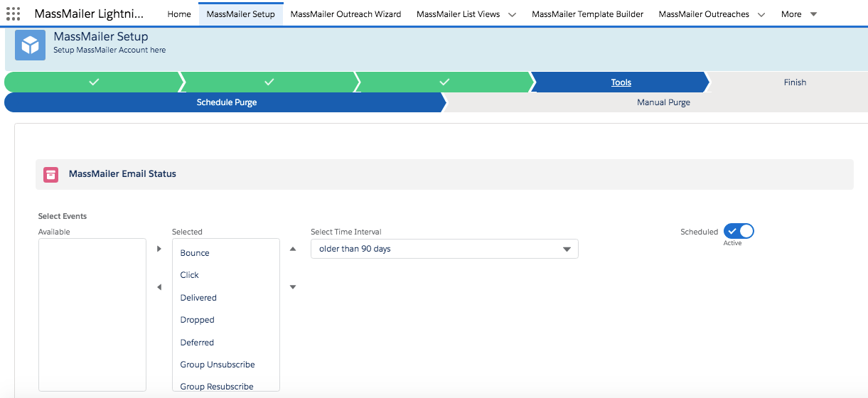Move selected event up with up arrow
Viewport: 868px width, 398px height.
pyautogui.click(x=293, y=249)
